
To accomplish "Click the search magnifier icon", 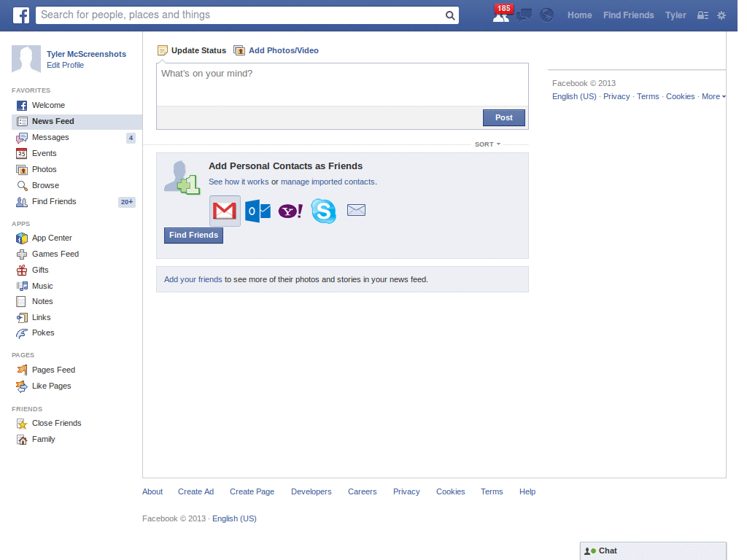I will (449, 15).
